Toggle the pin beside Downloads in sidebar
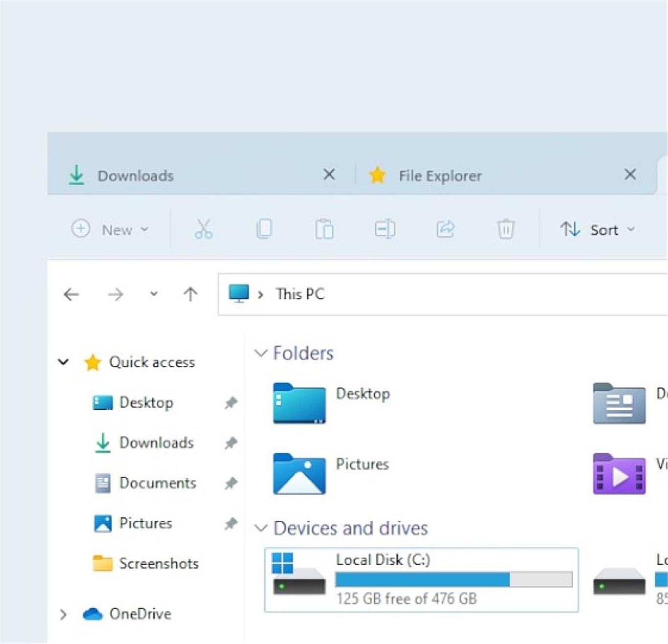 231,443
